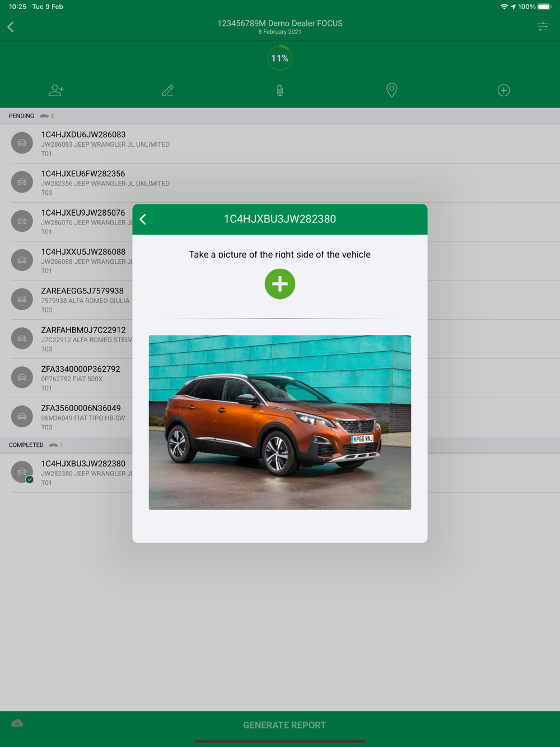
Task: Tap the dealer title 123456789M Demo Dealer FOCUS
Action: pyautogui.click(x=280, y=24)
